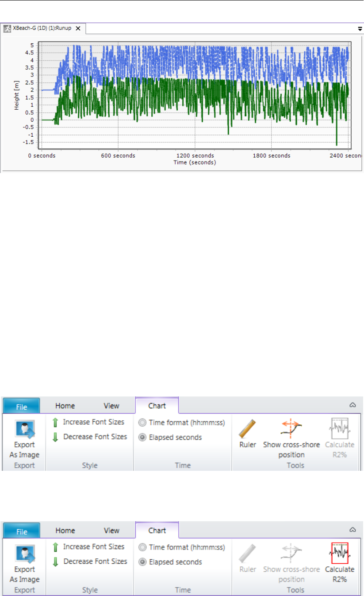Collapse the upper ribbon with the chevron
This screenshot has height=596, width=364.
tap(353, 405)
